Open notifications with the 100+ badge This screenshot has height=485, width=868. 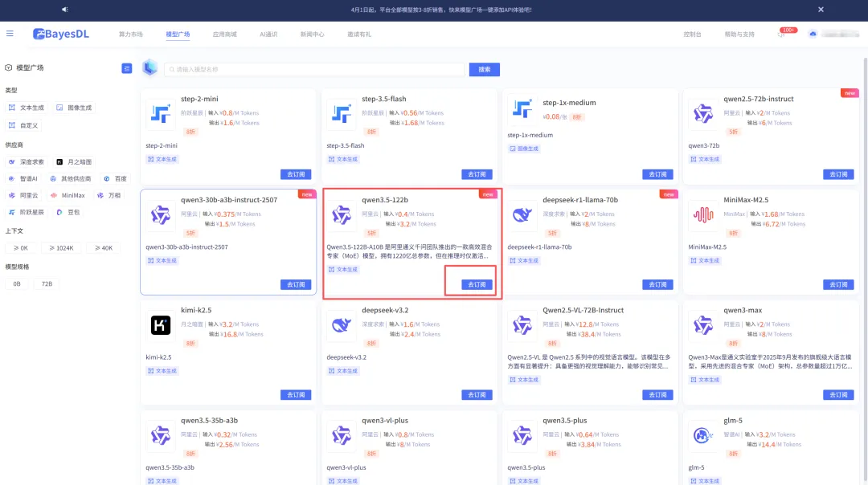(x=781, y=35)
